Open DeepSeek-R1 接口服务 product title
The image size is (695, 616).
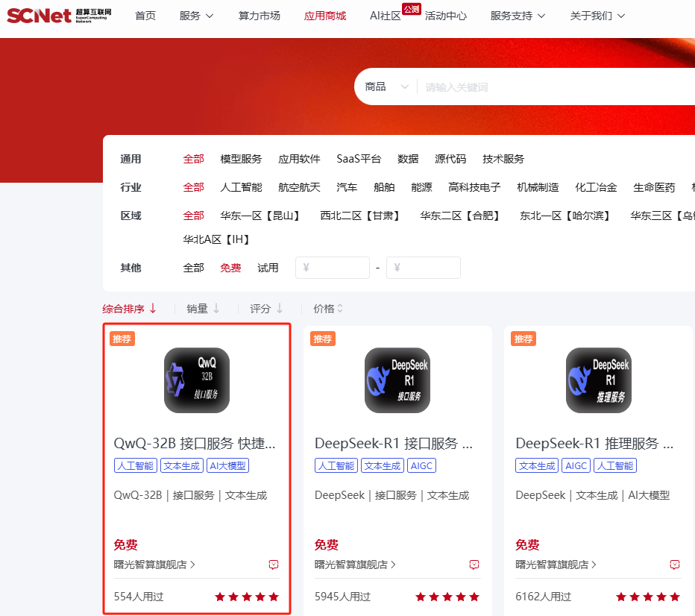tap(394, 443)
